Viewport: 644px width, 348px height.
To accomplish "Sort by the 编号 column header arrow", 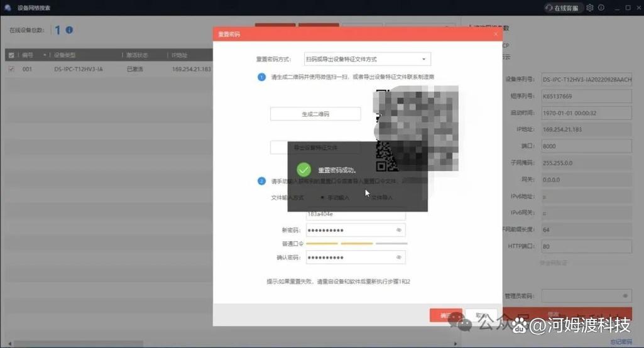I will pos(45,55).
